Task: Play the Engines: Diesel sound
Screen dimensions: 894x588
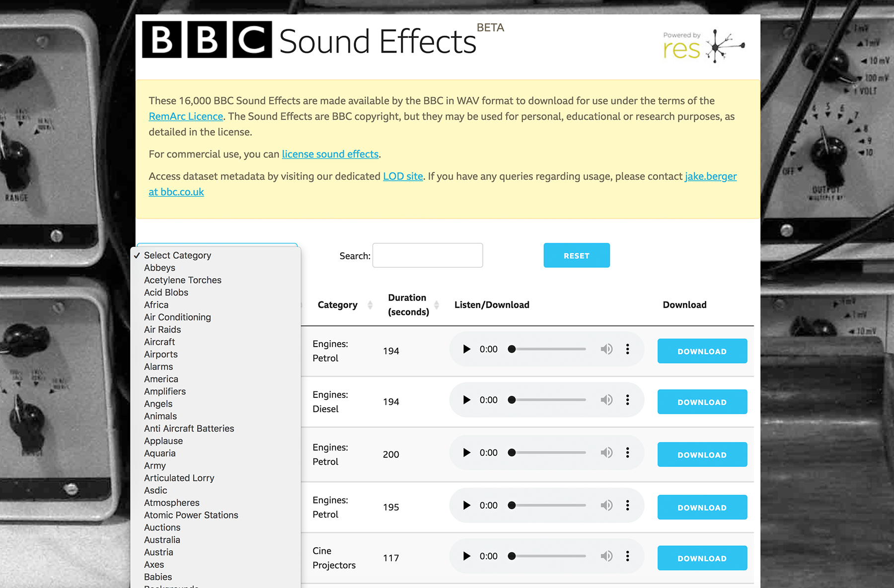Action: (466, 400)
